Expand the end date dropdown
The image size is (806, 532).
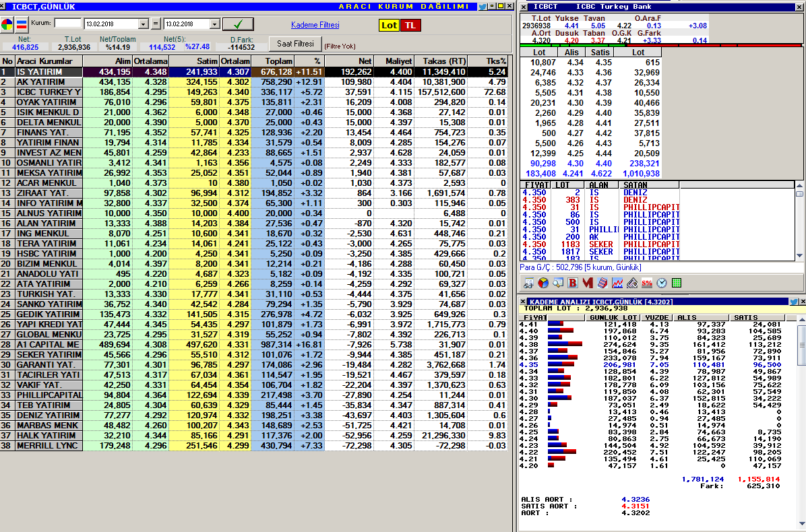[x=215, y=24]
